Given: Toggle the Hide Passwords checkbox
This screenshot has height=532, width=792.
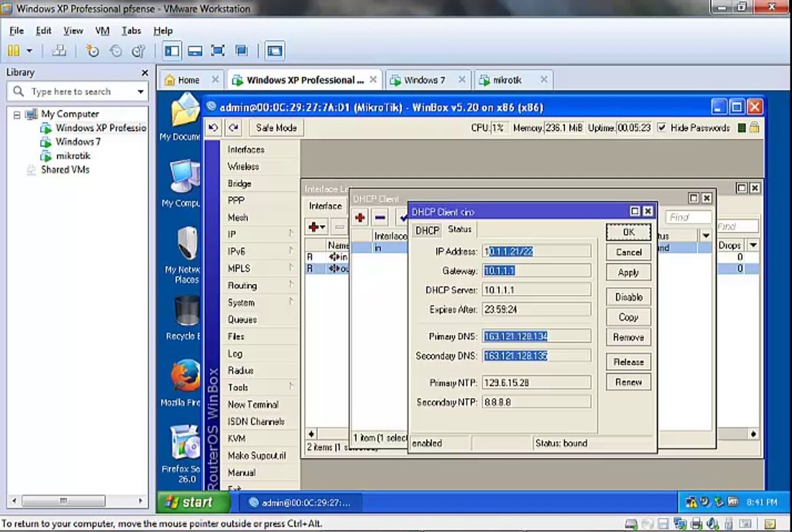Looking at the screenshot, I should [662, 128].
